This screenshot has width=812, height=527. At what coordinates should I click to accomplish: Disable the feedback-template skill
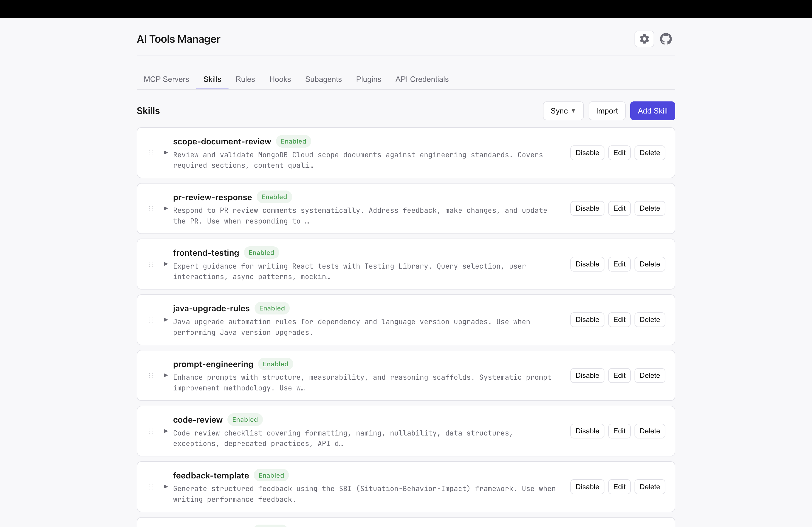(587, 486)
